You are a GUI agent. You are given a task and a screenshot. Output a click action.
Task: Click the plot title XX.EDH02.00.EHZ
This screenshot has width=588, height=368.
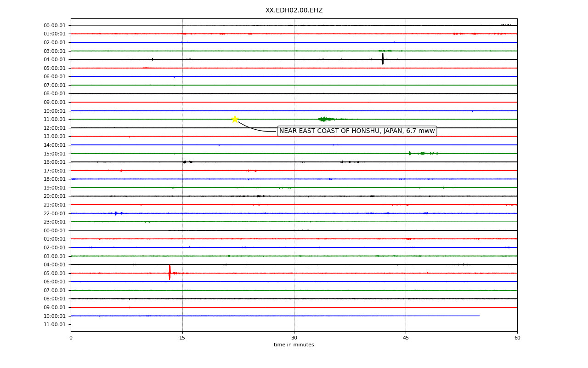(294, 10)
